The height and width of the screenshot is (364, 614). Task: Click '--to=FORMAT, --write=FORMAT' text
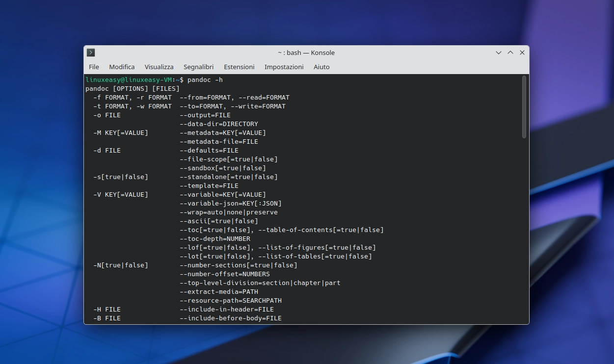pos(233,106)
